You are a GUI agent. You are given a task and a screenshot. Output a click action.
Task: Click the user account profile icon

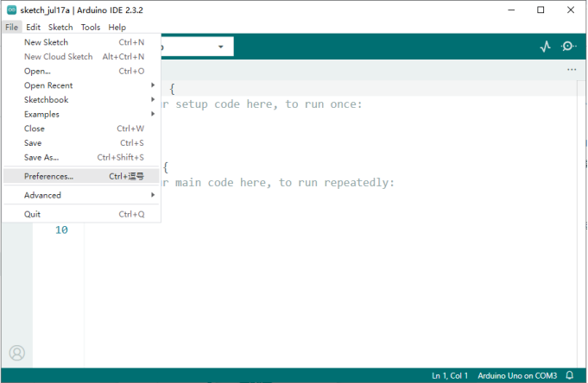coord(17,353)
